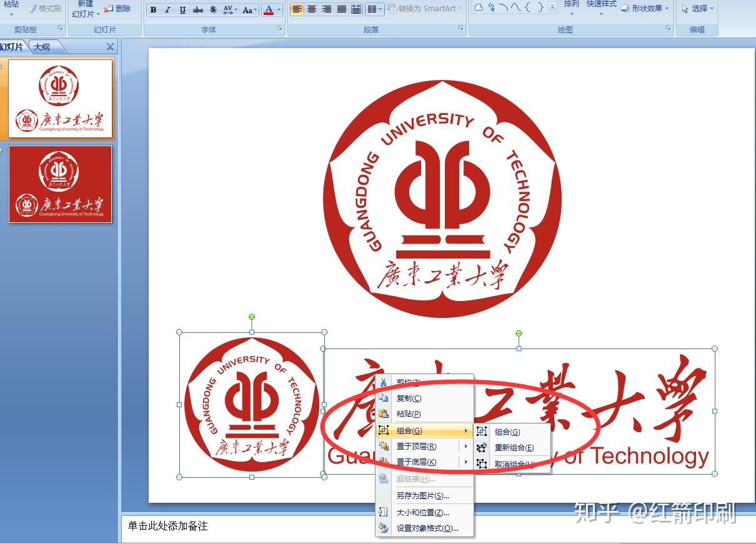Choose Size and Position (大小和位置) menu item
This screenshot has width=756, height=544.
click(x=424, y=512)
